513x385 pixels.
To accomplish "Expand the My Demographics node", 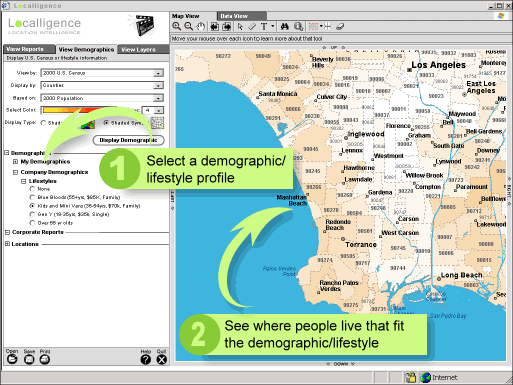I will 15,161.
